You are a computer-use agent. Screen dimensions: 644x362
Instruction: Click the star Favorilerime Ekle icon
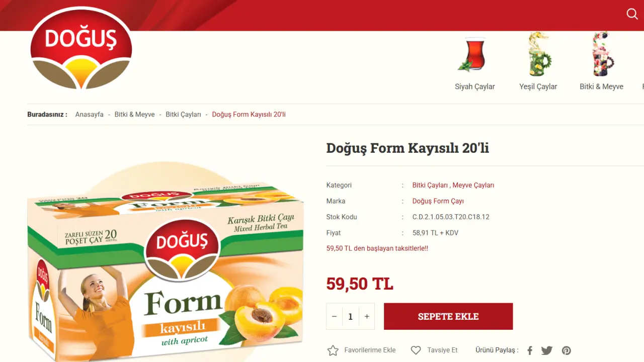(x=333, y=350)
